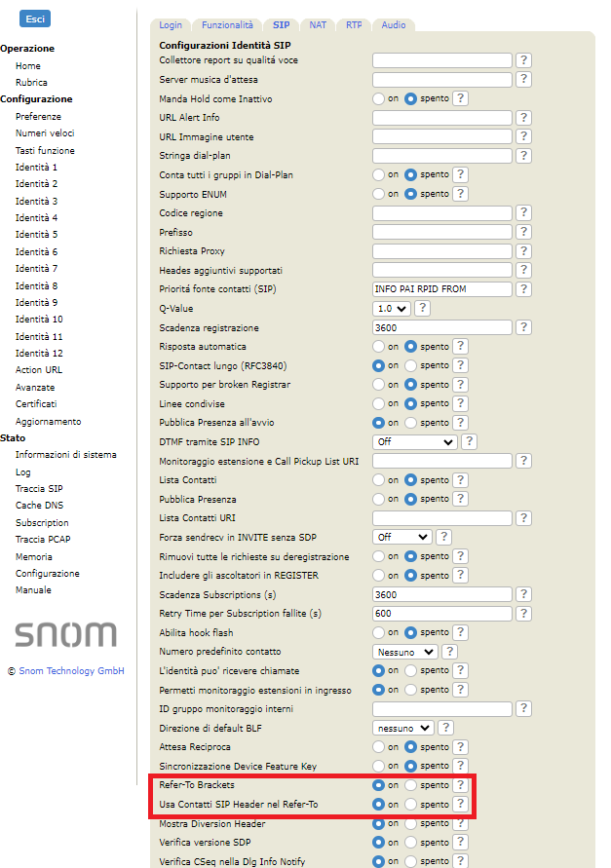
Task: Enable Attesa Reciproca on option
Action: [x=378, y=747]
